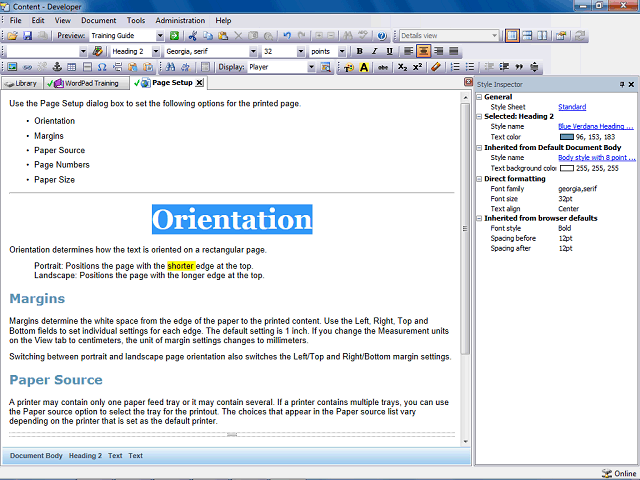
Task: Collapse the General section in Style Inspector
Action: [x=479, y=97]
